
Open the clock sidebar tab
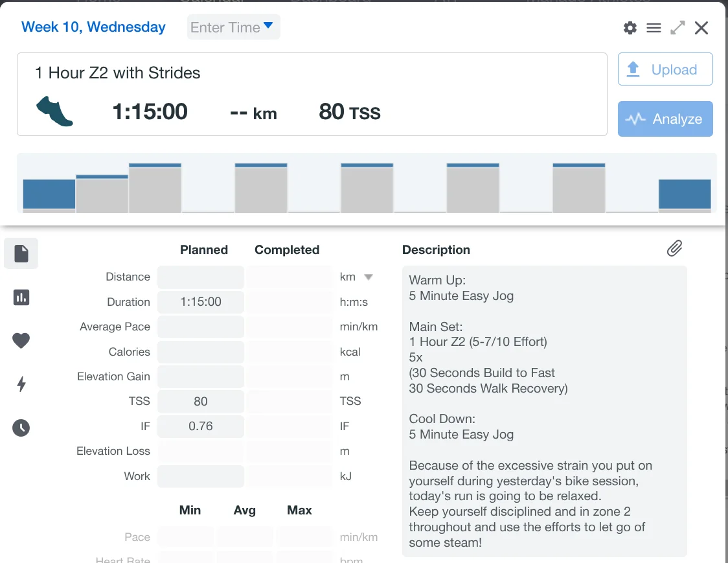pyautogui.click(x=21, y=428)
